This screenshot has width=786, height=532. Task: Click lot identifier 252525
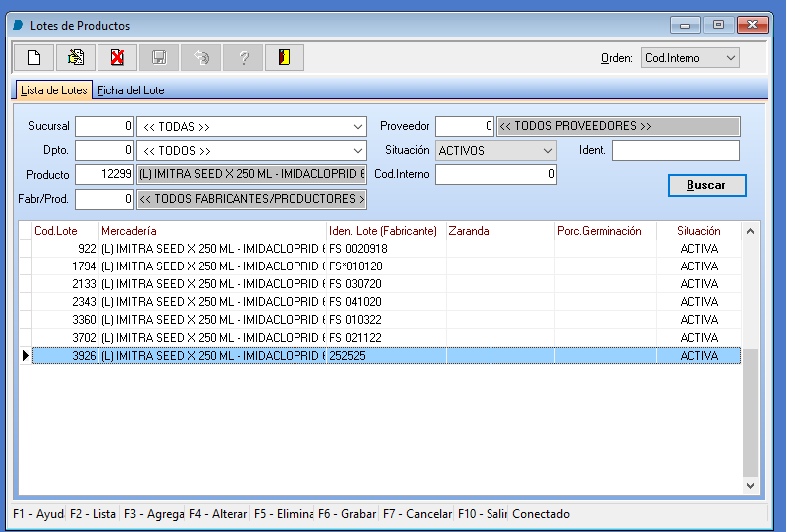pos(347,356)
